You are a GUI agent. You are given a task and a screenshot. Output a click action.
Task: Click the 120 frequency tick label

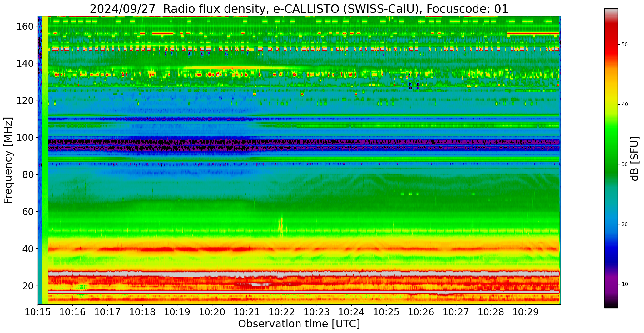(x=25, y=100)
